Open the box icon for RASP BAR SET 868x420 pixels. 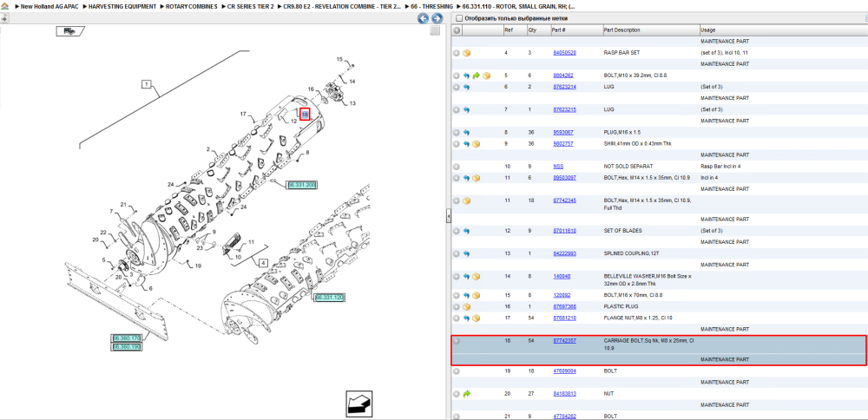[467, 53]
